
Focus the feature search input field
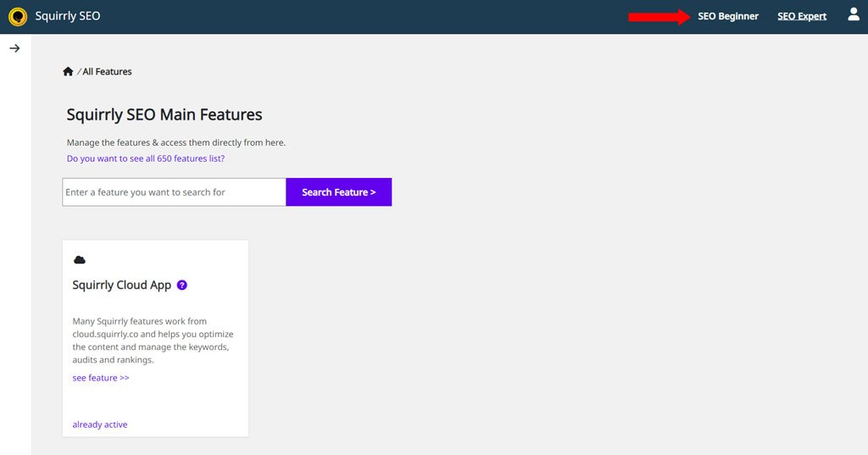pos(174,192)
